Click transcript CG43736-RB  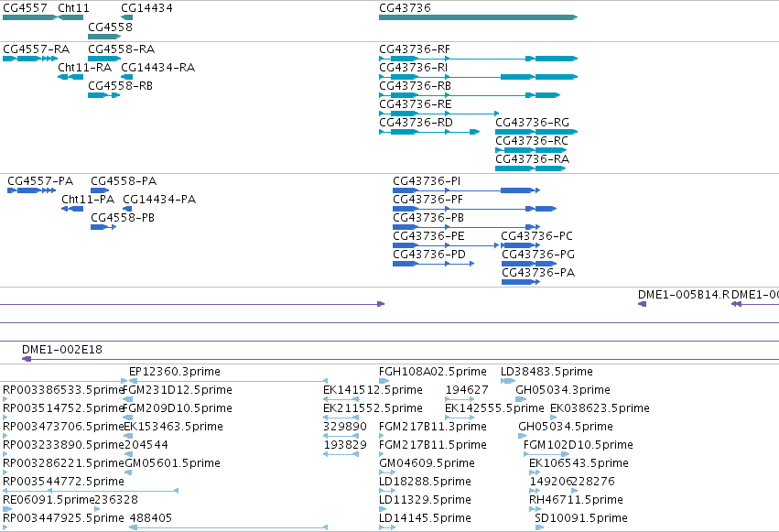tap(470, 95)
